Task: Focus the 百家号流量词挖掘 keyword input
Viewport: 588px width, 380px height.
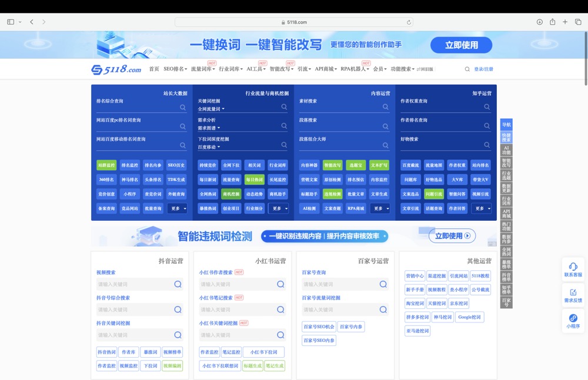Action: (x=345, y=310)
